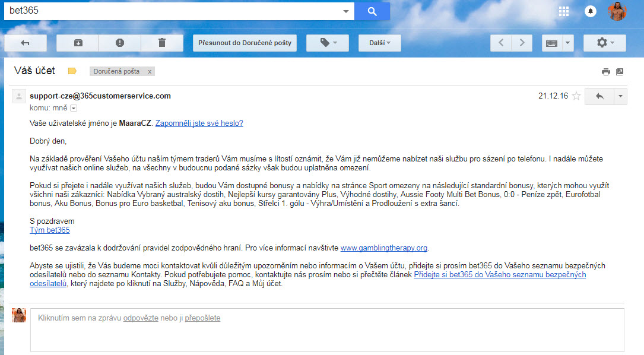
Task: Click the blue search magnifier button
Action: (372, 11)
